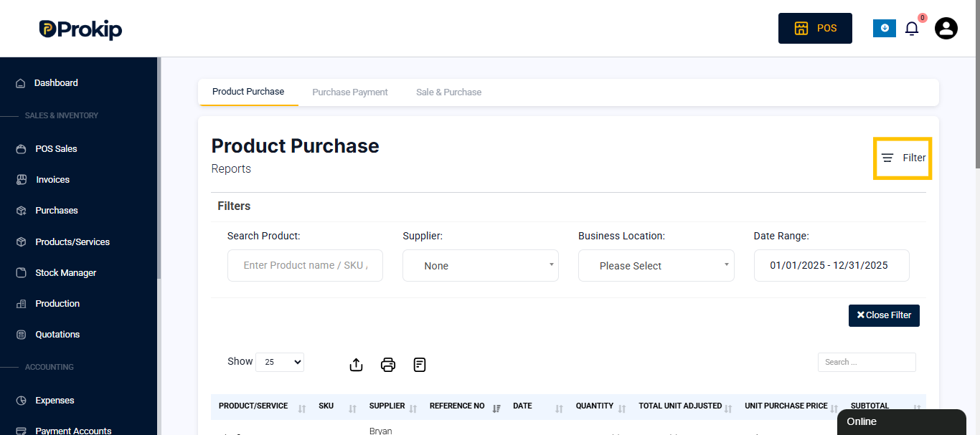Open Dashboard in the sidebar
This screenshot has height=435, width=980.
[x=56, y=83]
